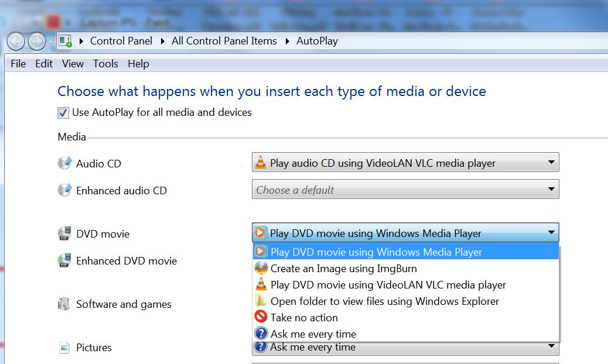Open the Audio CD action dropdown
608x364 pixels.
click(405, 162)
